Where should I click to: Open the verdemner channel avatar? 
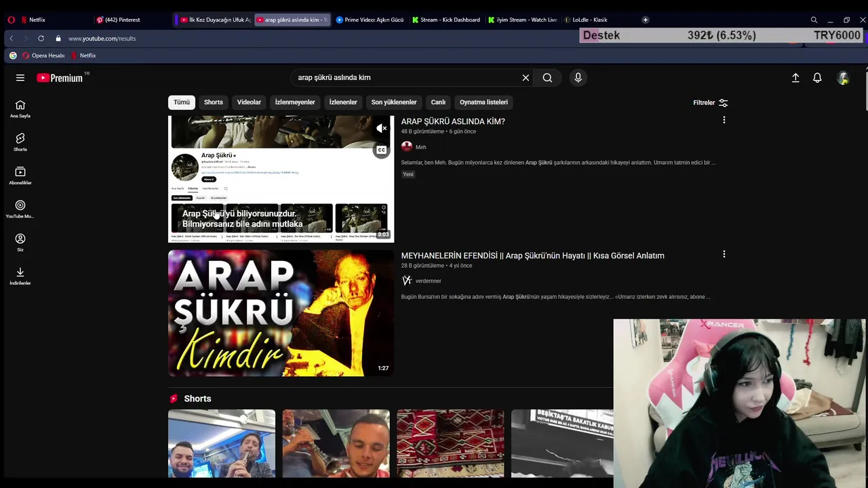407,281
